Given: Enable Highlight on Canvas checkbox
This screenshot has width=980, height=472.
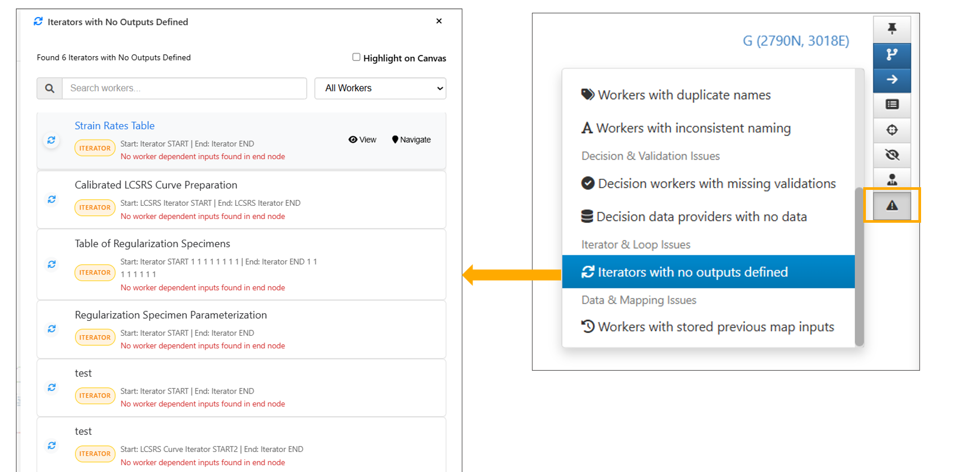Looking at the screenshot, I should tap(356, 57).
